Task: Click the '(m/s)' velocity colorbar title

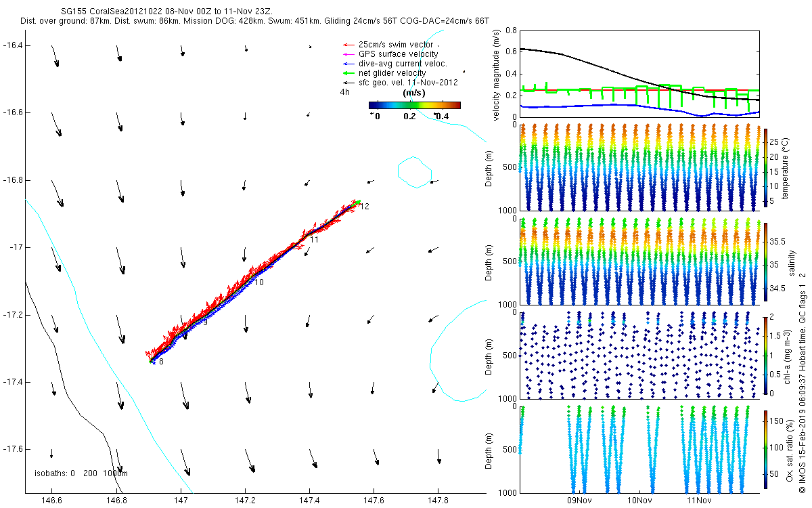Action: (413, 92)
